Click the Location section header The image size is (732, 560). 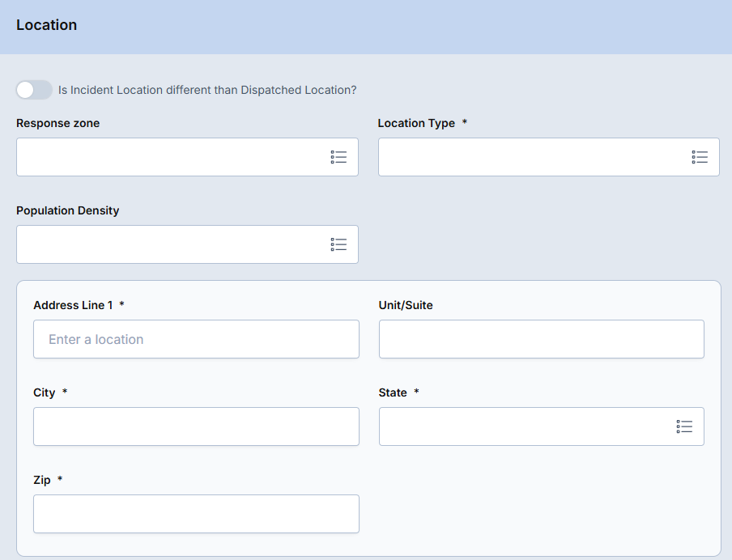coord(47,25)
